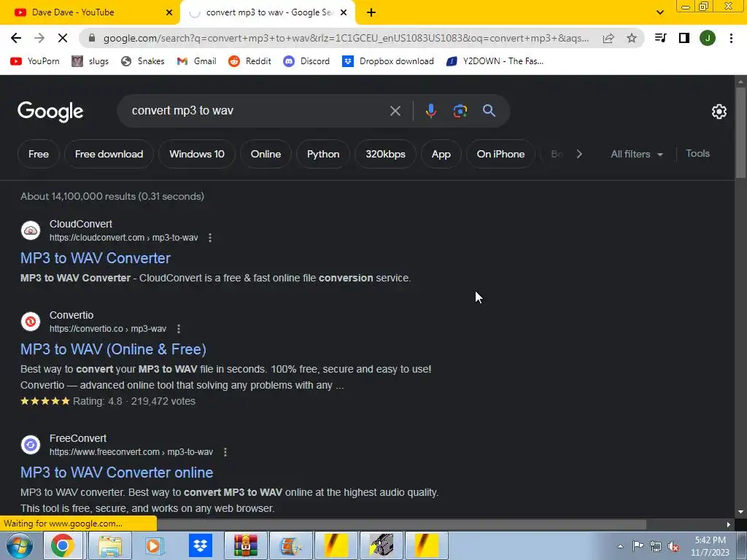Search by image with Google Lens
The width and height of the screenshot is (747, 560).
point(460,111)
